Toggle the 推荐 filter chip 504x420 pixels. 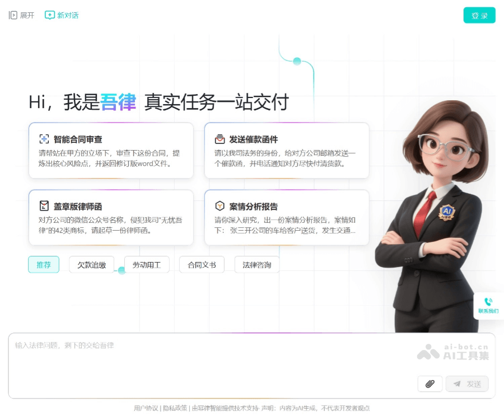(43, 264)
